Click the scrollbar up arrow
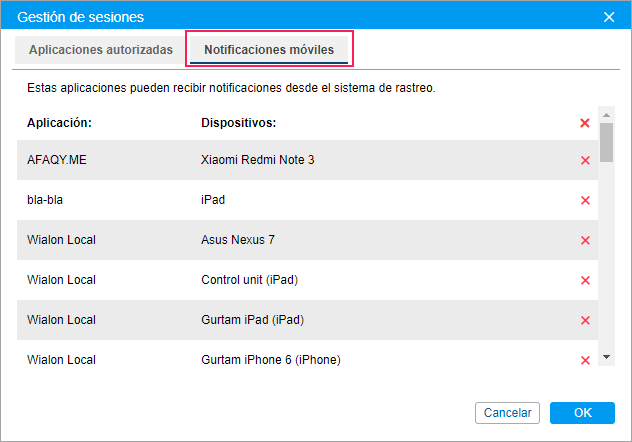The height and width of the screenshot is (442, 632). [606, 115]
